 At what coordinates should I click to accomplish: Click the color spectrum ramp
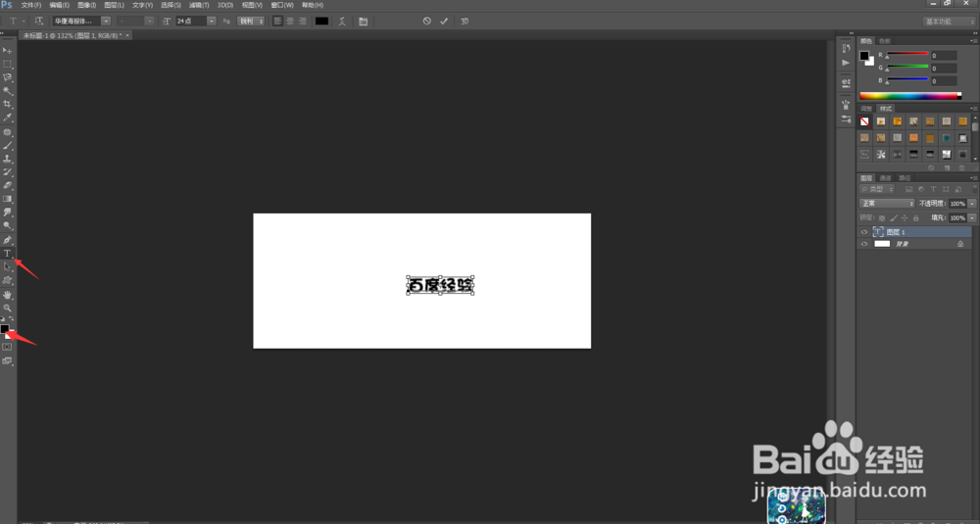click(910, 96)
